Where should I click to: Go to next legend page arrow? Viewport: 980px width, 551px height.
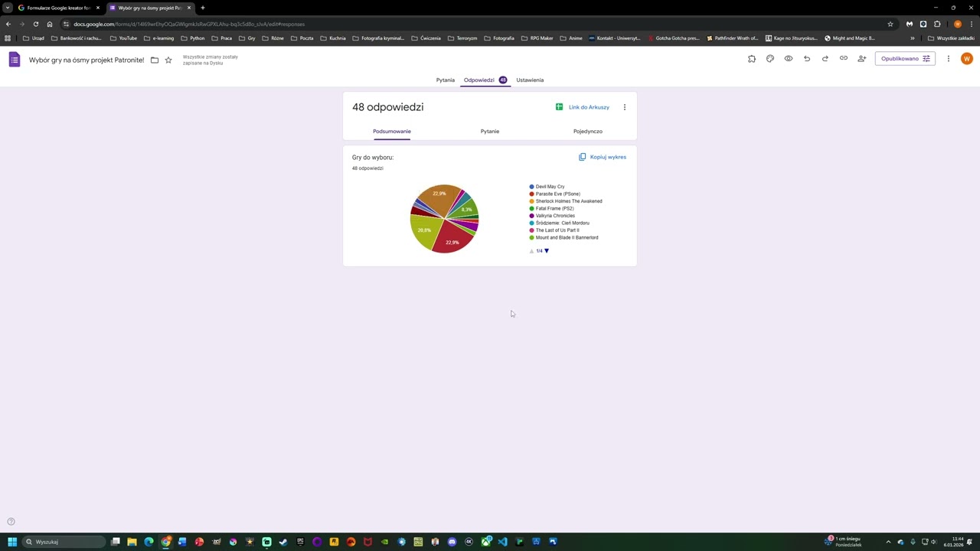click(x=547, y=251)
